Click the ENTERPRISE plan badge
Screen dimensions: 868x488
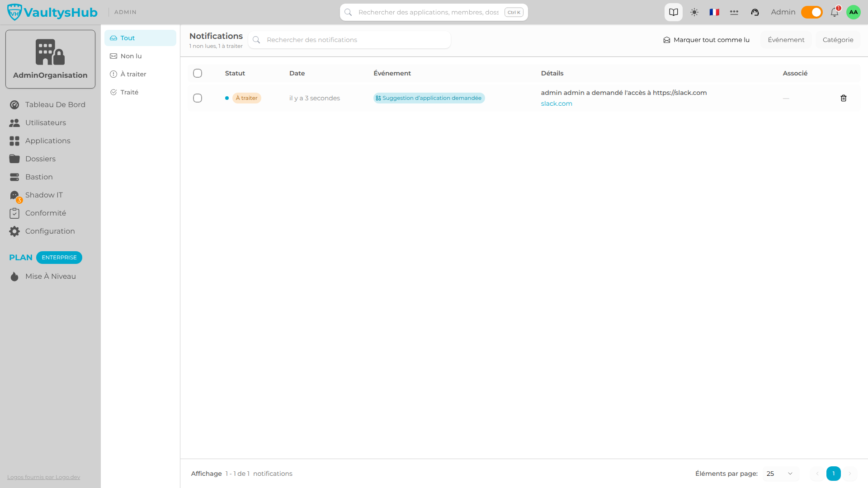(59, 258)
